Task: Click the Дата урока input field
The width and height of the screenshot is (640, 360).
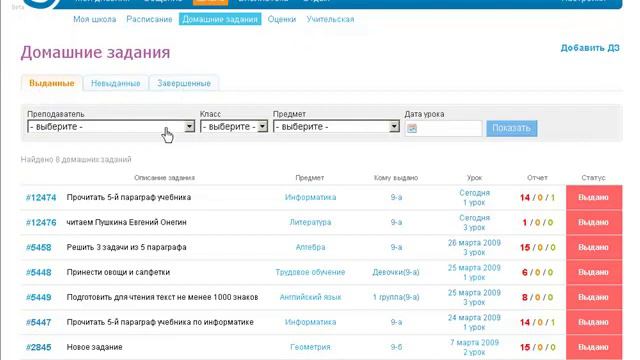Action: [443, 129]
